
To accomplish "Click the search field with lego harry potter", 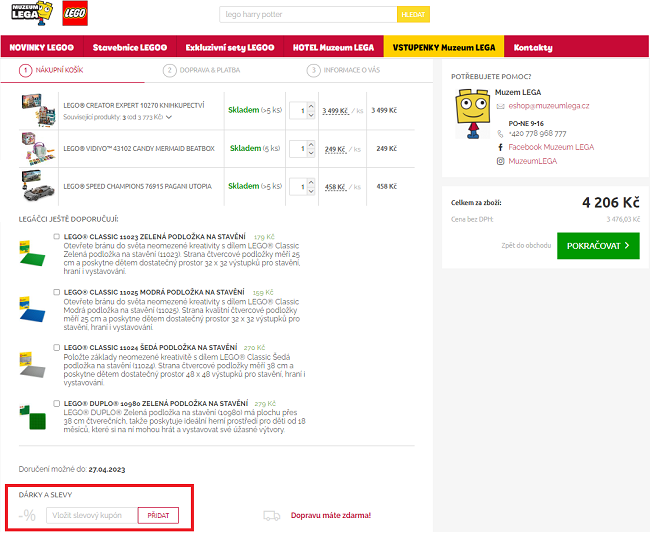I will click(308, 15).
